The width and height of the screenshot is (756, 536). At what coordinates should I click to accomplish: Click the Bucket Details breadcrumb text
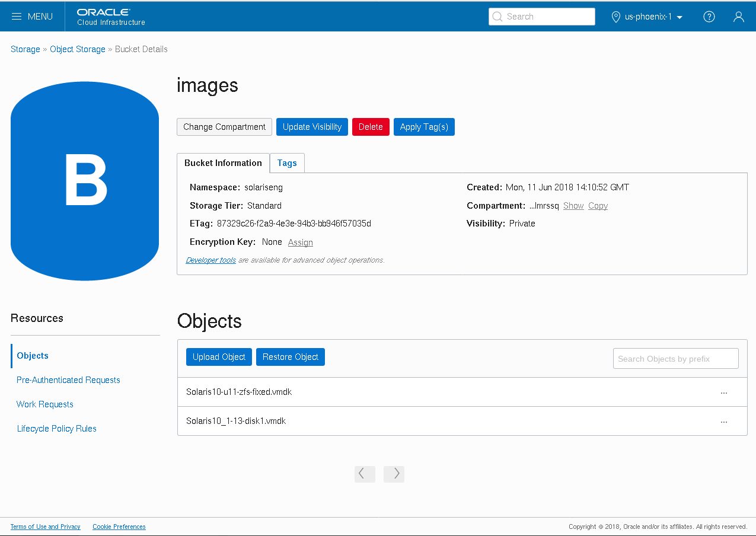tap(141, 49)
